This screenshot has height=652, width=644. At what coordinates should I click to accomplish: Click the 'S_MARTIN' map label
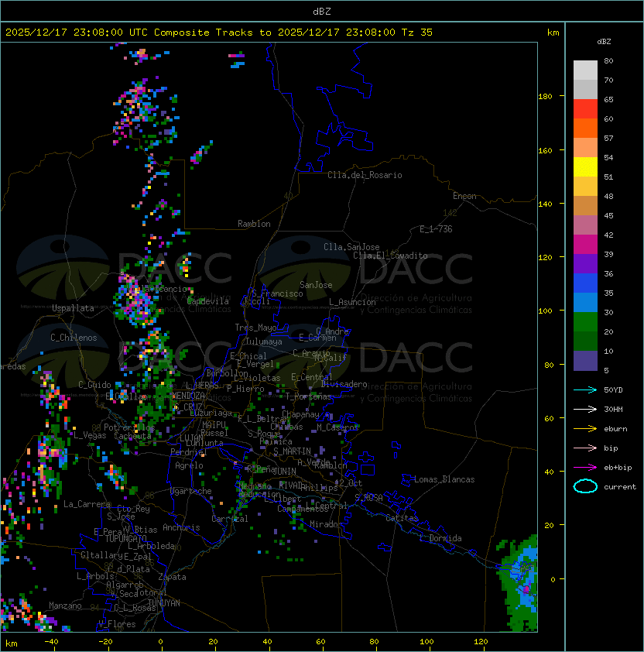coord(293,451)
